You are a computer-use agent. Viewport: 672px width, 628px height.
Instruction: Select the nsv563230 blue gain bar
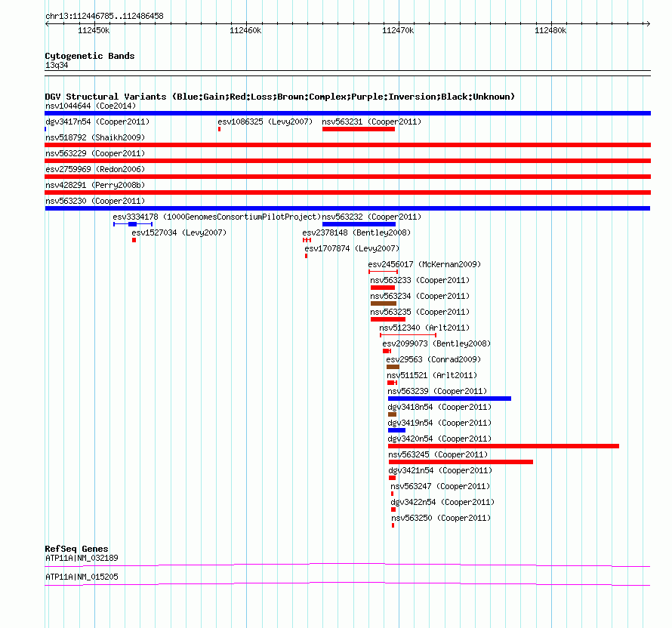tap(347, 208)
